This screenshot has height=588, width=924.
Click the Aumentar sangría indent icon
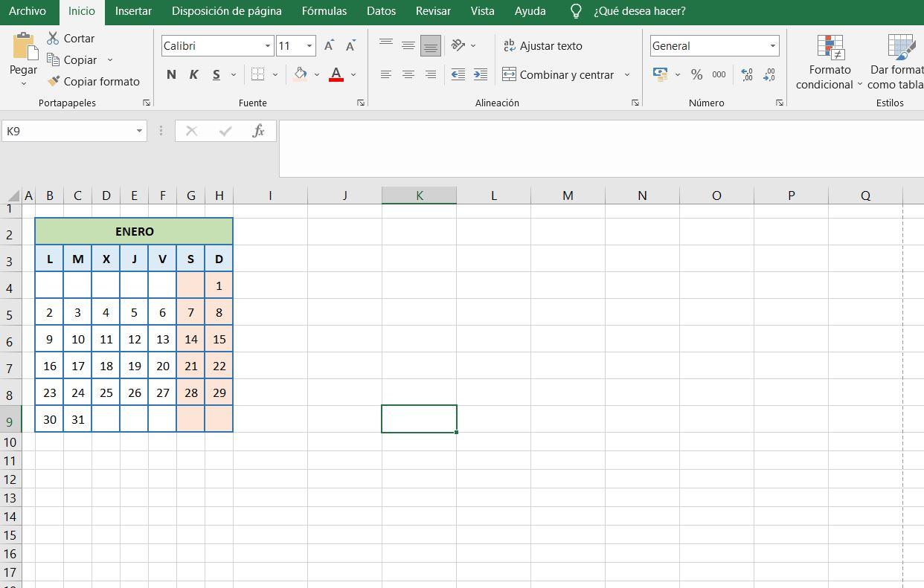click(x=480, y=74)
